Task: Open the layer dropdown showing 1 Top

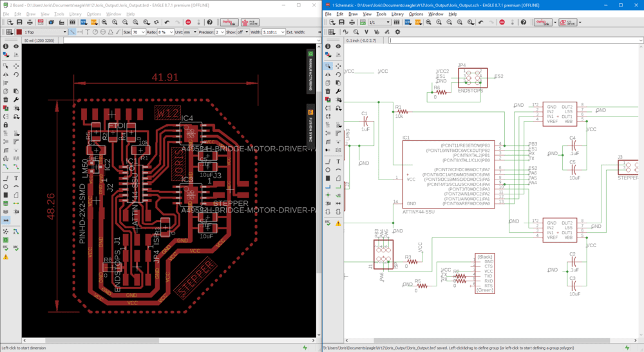Action: click(45, 32)
